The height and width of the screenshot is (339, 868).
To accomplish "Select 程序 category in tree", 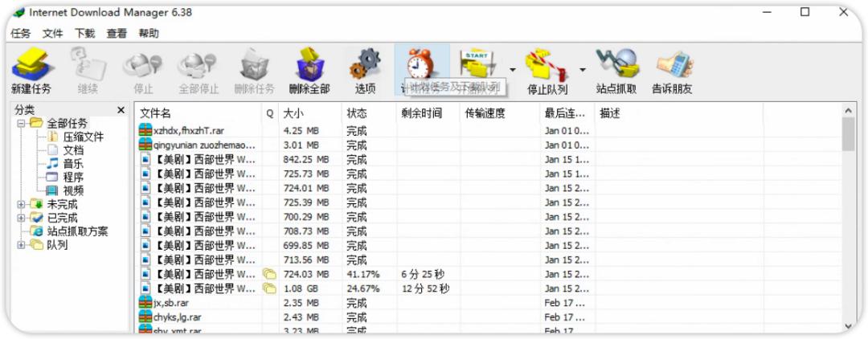I will pyautogui.click(x=73, y=178).
